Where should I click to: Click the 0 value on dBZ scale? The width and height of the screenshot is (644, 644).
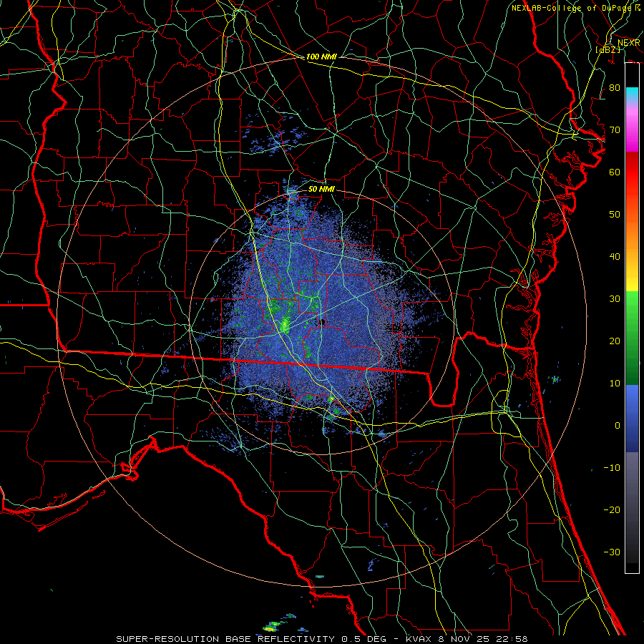618,426
